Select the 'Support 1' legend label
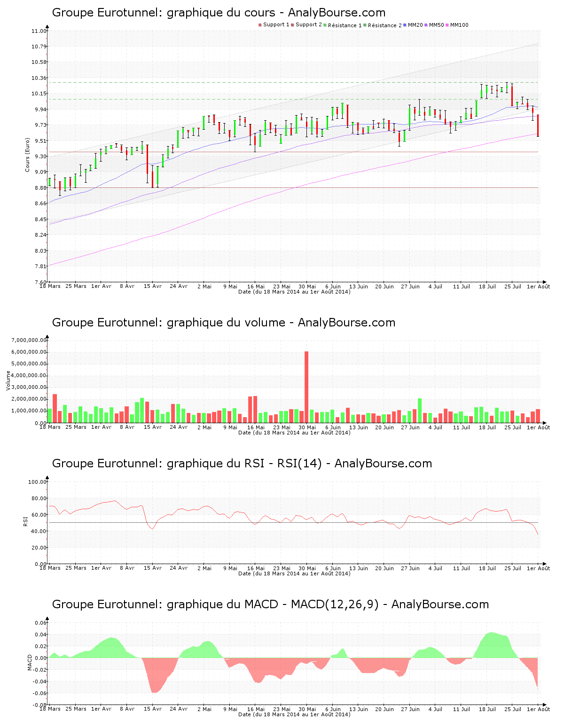The height and width of the screenshot is (728, 564). pos(276,25)
